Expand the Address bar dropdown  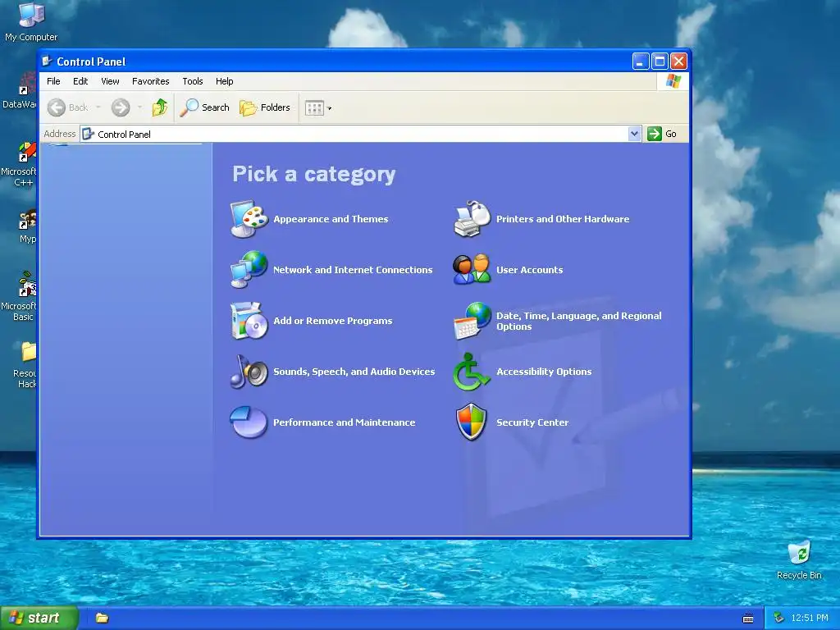coord(634,134)
